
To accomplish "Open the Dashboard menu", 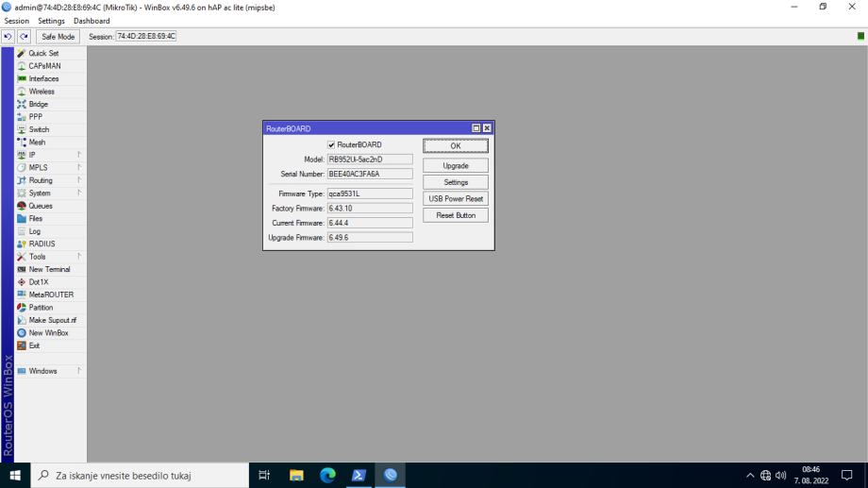I will [92, 21].
